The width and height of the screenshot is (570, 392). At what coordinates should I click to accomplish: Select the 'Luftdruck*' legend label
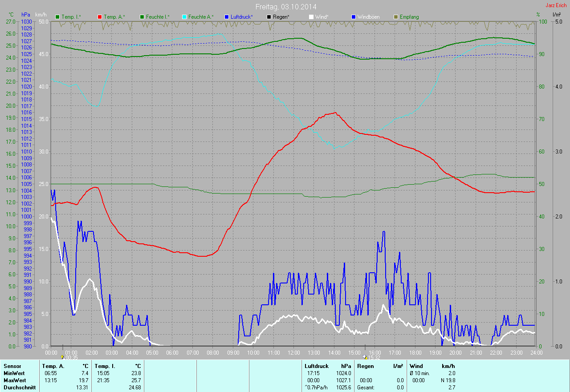click(242, 17)
